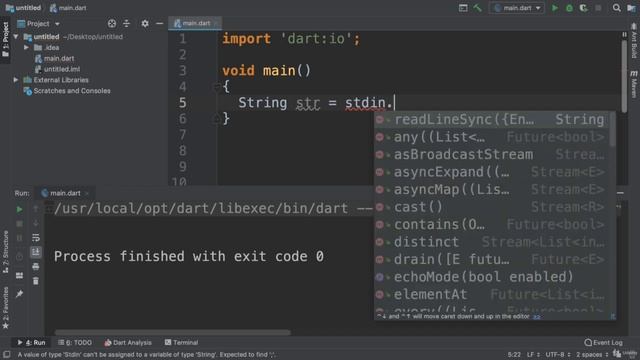
Task: Run main.dart from the top toolbar
Action: pyautogui.click(x=555, y=8)
